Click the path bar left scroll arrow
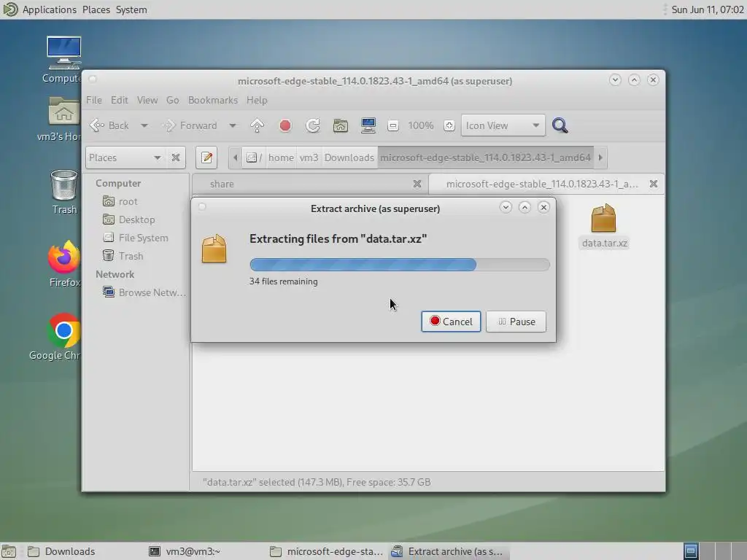The image size is (747, 560). [236, 157]
